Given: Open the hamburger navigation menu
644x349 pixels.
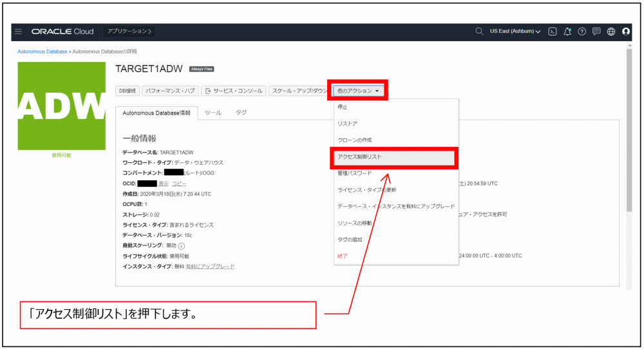Looking at the screenshot, I should coord(18,32).
